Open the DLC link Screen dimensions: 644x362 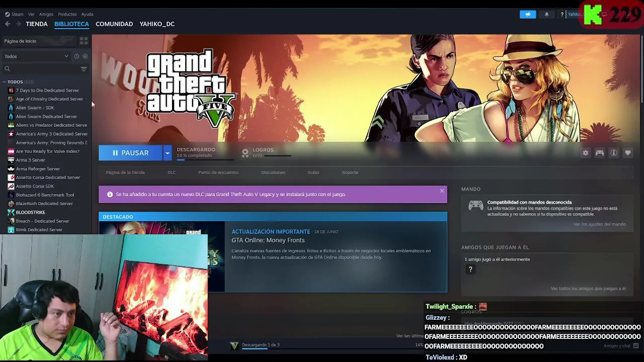point(172,172)
